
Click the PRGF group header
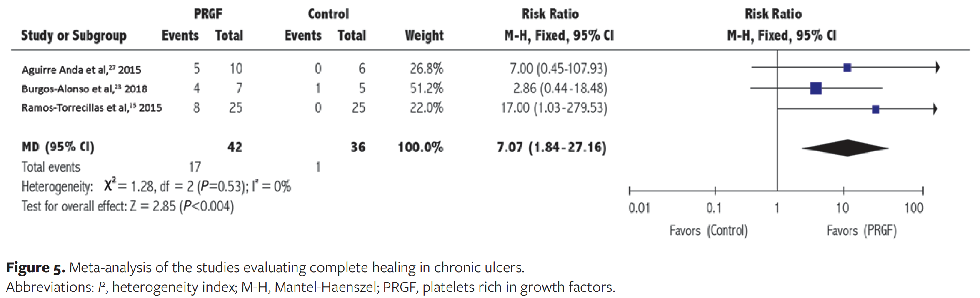208,14
